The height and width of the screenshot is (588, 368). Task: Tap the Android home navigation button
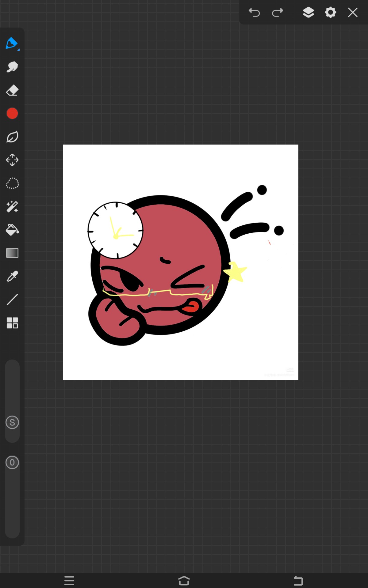pos(184,580)
